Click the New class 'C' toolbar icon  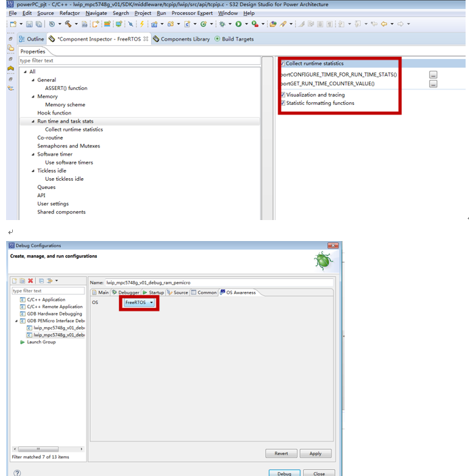pos(203,24)
